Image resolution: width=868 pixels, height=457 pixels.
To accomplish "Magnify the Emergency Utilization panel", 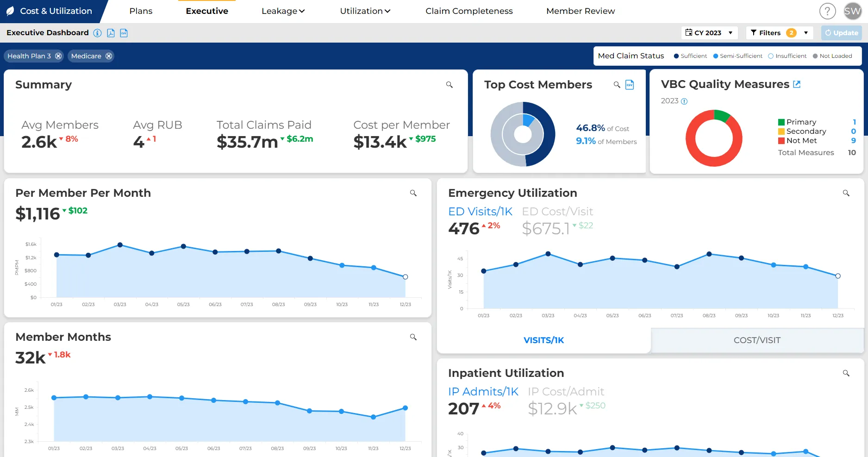I will pyautogui.click(x=846, y=193).
